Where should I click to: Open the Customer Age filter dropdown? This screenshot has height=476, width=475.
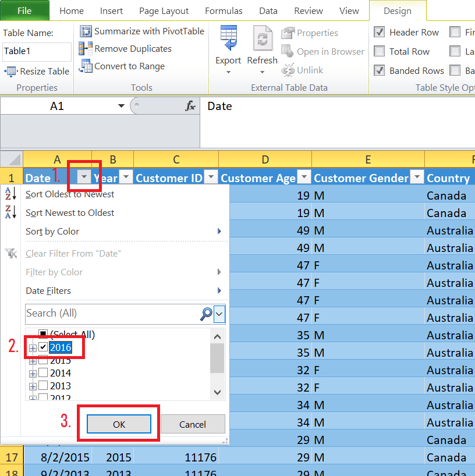304,178
